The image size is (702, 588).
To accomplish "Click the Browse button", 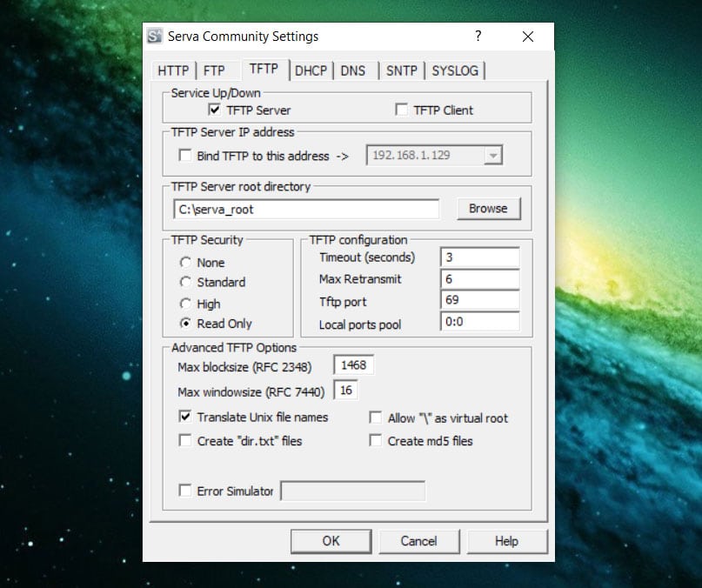I will (x=489, y=209).
